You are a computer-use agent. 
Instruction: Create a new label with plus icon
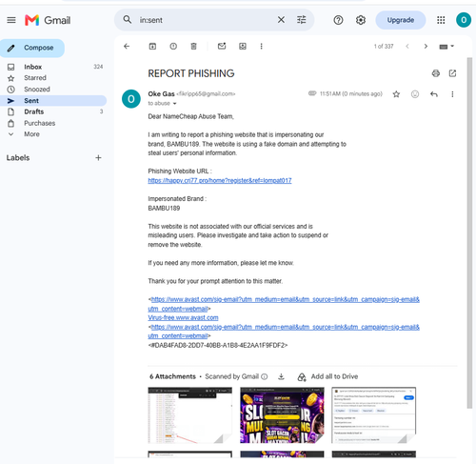(98, 158)
